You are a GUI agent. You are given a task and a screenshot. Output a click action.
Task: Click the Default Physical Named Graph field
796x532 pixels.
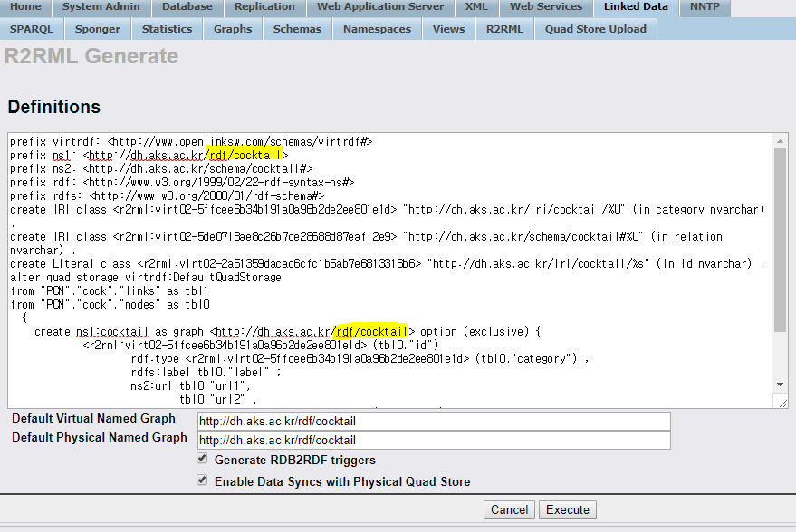pyautogui.click(x=434, y=441)
